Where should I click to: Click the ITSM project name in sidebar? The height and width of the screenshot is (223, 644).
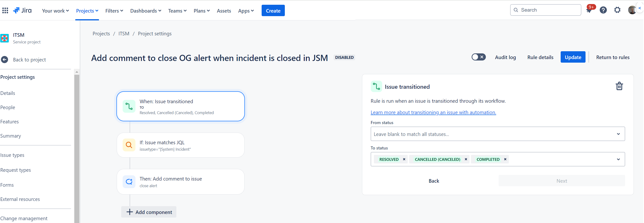(18, 35)
